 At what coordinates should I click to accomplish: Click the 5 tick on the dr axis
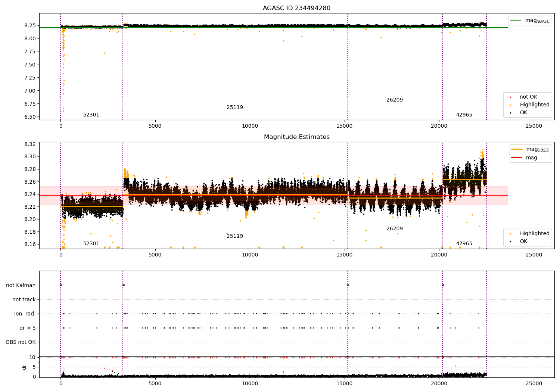tap(34, 367)
